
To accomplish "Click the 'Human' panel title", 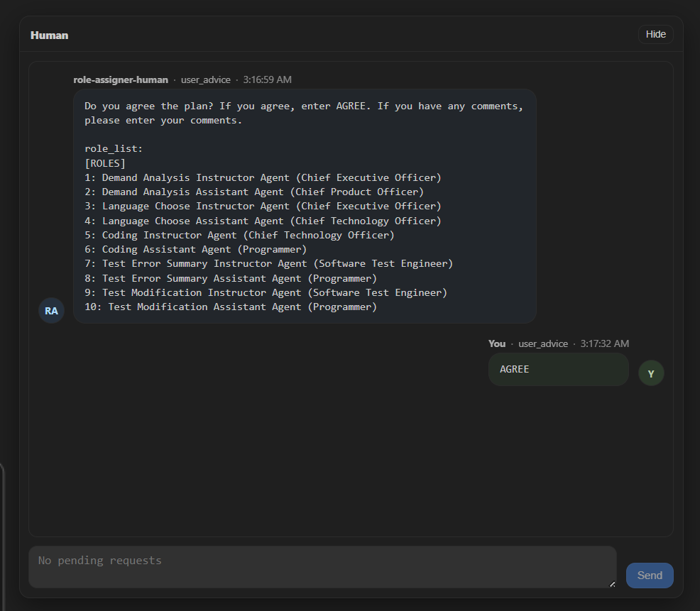I will [50, 35].
